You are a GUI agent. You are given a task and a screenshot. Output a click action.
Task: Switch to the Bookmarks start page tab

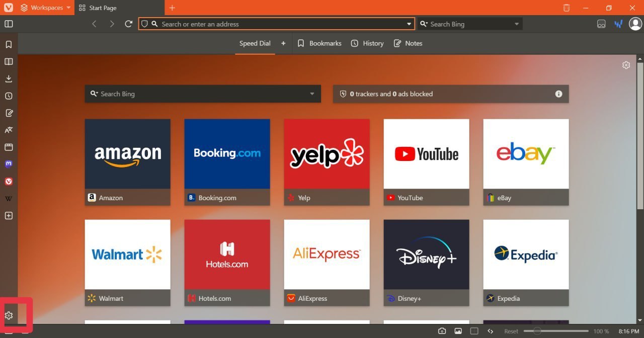(319, 43)
